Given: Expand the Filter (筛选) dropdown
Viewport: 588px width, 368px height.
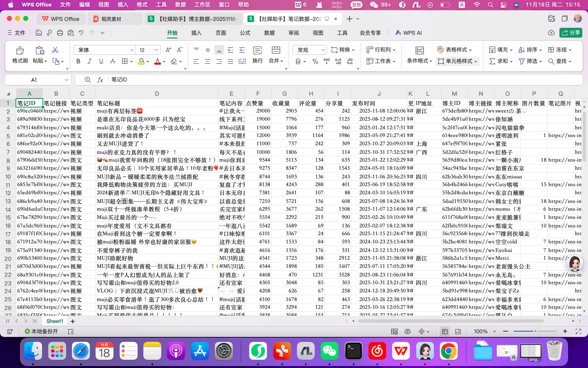Looking at the screenshot, I should tap(540, 61).
